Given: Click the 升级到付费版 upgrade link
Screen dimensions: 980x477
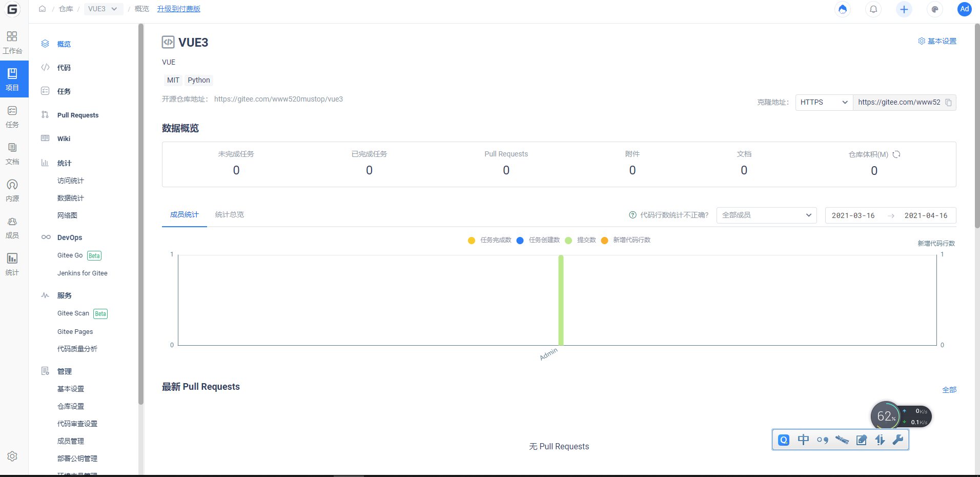Looking at the screenshot, I should tap(179, 9).
